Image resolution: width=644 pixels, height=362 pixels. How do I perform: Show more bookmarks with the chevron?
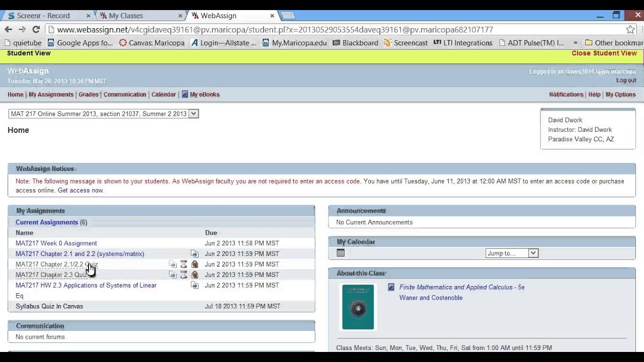click(575, 43)
